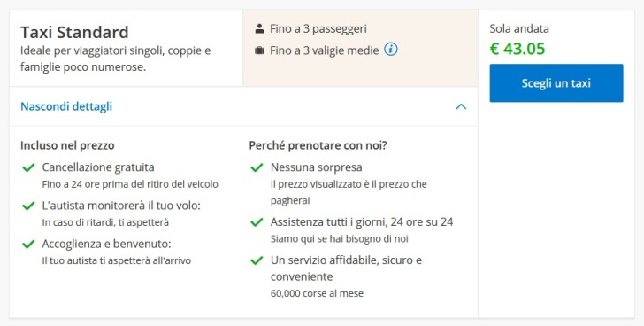Image resolution: width=644 pixels, height=326 pixels.
Task: Click the checkmark next to Assistenza tutti i giorni
Action: (x=257, y=222)
